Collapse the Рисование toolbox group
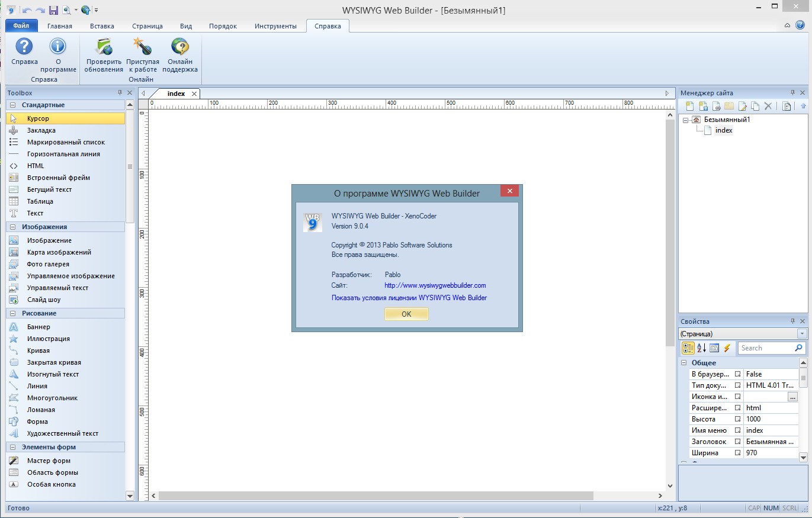812x518 pixels. pyautogui.click(x=13, y=313)
